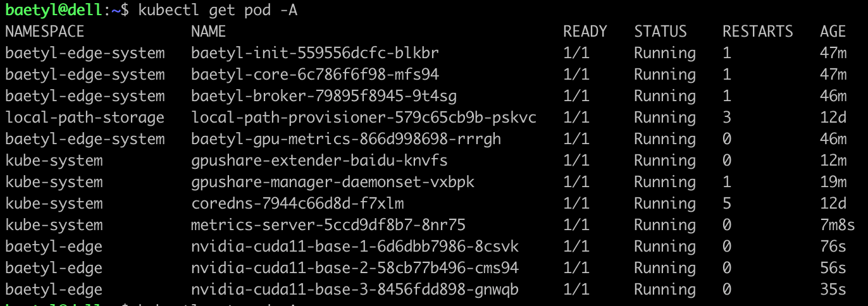Screen dimensions: 868x306
Task: Click the metrics-server-5ccd9df8b7-8nr75 pod name
Action: pos(328,225)
